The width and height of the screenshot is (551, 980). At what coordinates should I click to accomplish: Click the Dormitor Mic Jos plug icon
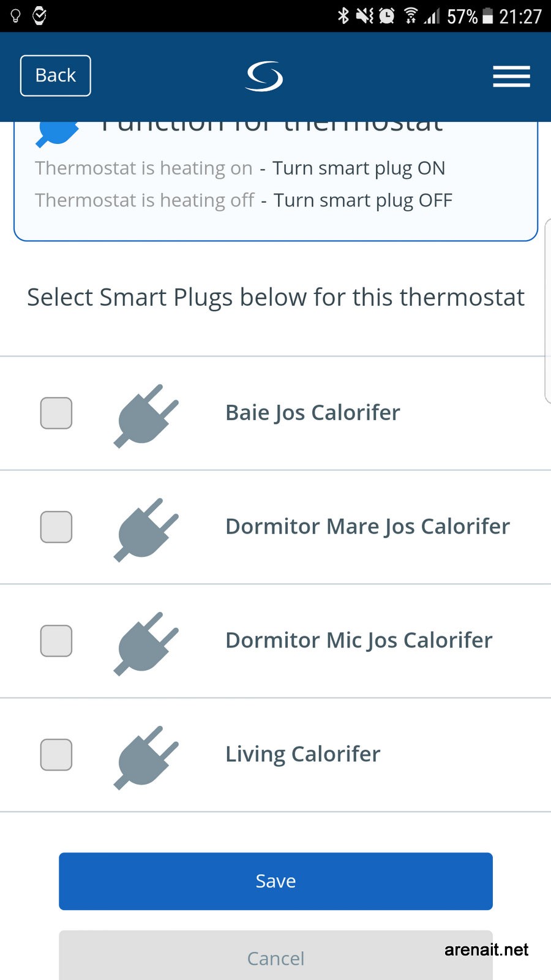146,643
